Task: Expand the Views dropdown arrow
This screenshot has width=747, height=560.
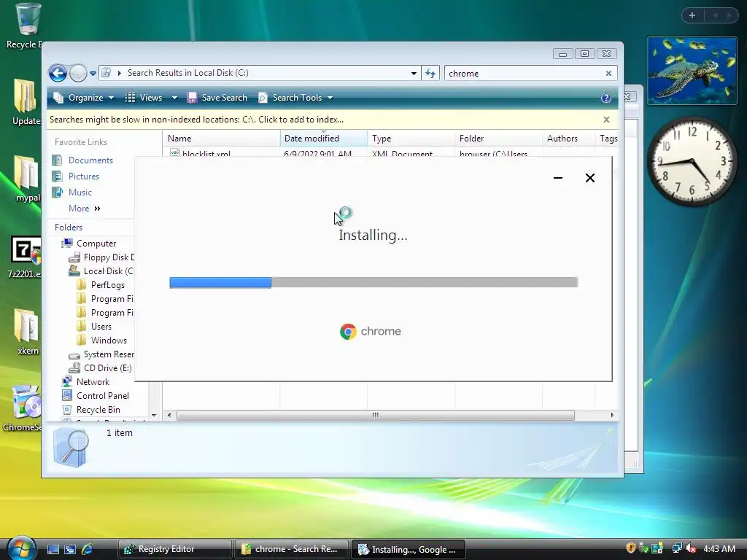Action: click(x=174, y=98)
